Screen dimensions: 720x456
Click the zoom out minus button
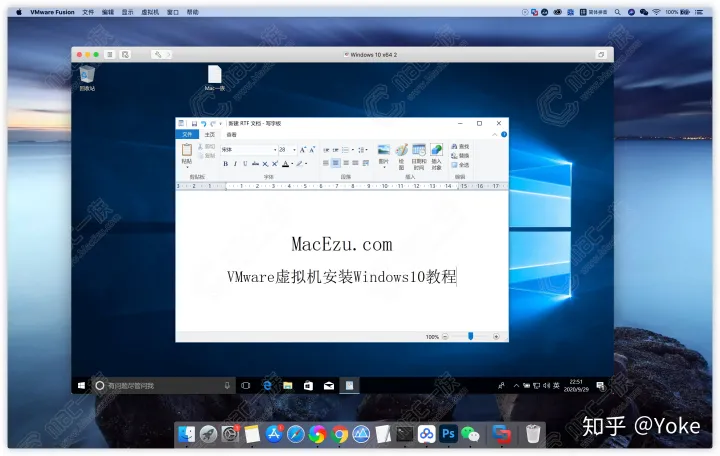click(x=445, y=337)
